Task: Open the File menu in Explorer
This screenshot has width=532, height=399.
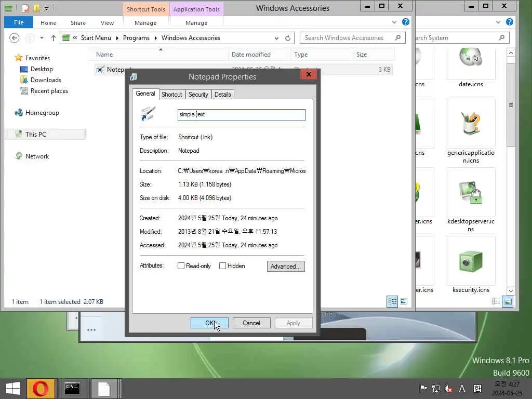Action: (x=19, y=22)
